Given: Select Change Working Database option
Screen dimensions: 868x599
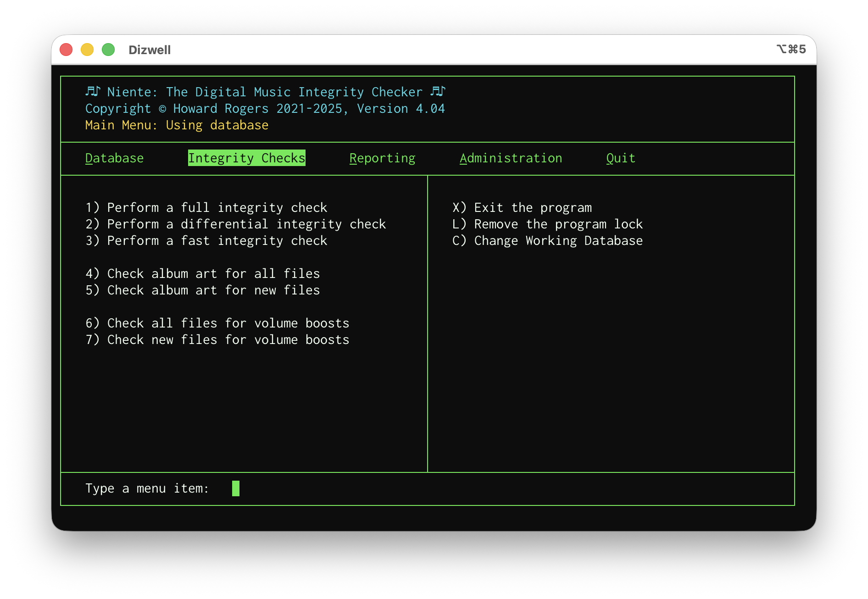Looking at the screenshot, I should pyautogui.click(x=547, y=241).
